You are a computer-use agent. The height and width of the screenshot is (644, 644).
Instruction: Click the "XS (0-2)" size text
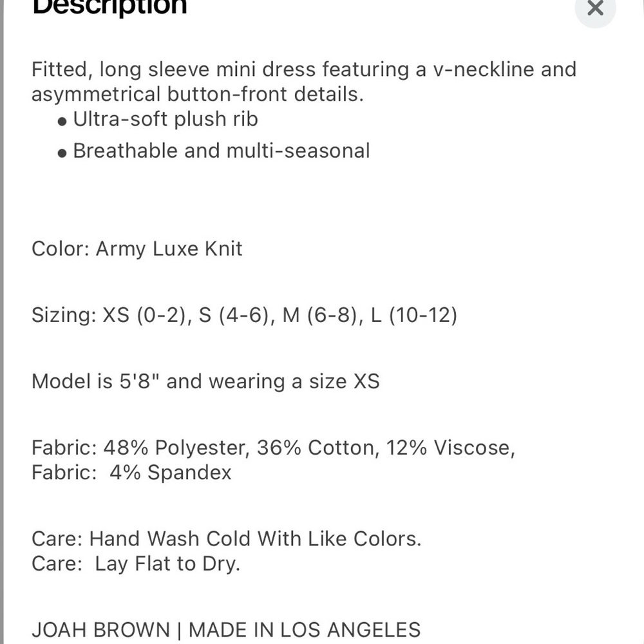(145, 316)
